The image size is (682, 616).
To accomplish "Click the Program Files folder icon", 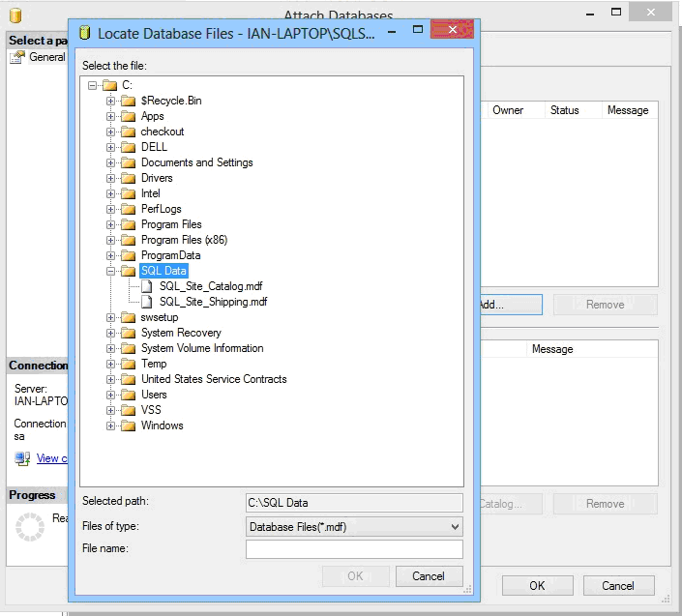I will tap(128, 224).
